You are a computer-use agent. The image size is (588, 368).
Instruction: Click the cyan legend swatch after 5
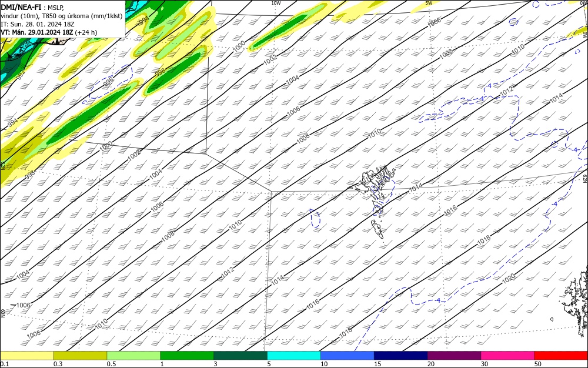coord(293,356)
